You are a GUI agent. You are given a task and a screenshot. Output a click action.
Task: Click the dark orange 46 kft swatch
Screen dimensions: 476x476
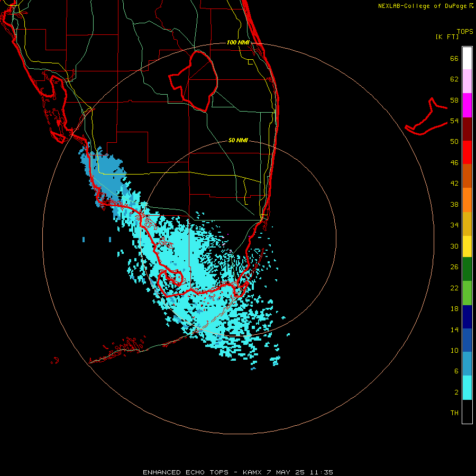[467, 176]
